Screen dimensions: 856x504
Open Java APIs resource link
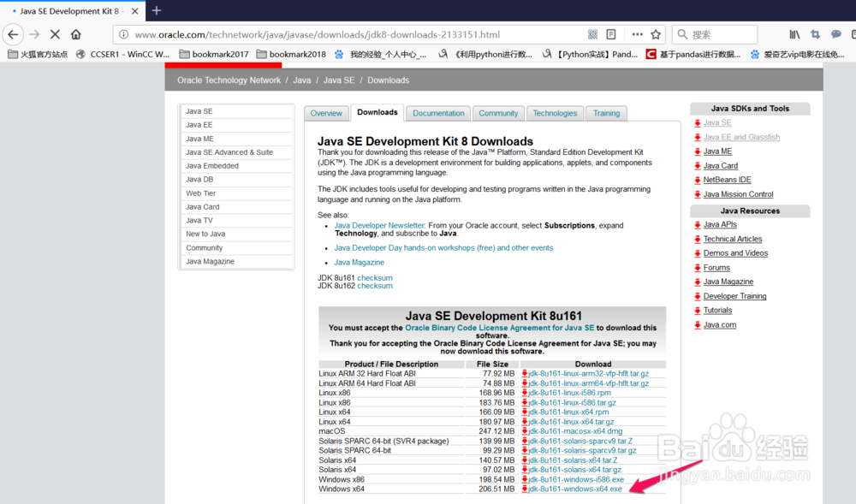tap(720, 225)
